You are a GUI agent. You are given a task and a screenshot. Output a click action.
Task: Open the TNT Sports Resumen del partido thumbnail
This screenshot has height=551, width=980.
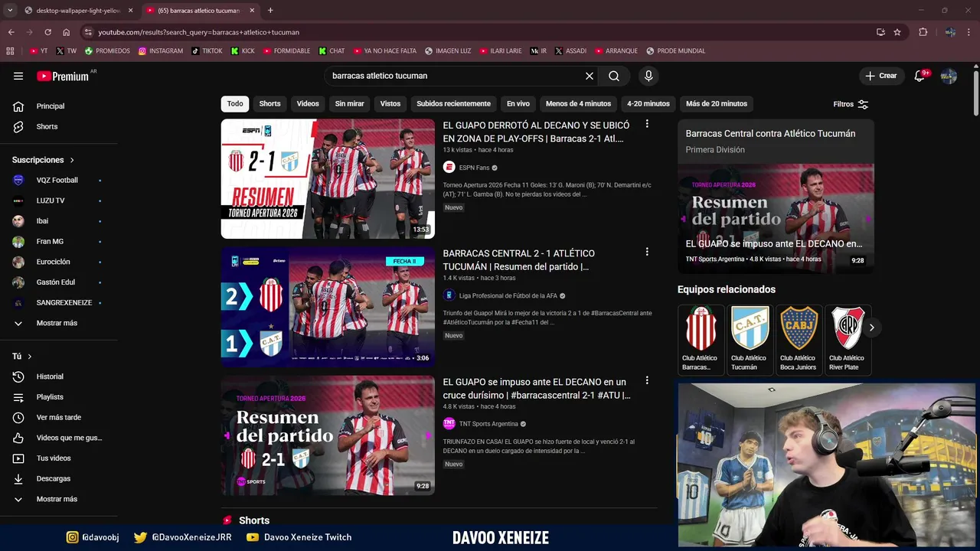(x=328, y=435)
